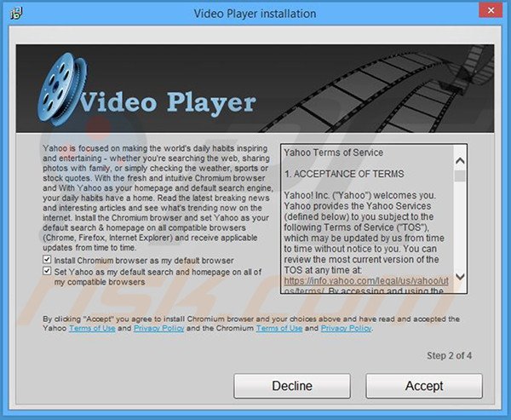Click scroll up arrow in Terms of Service box
The height and width of the screenshot is (420, 511).
[x=460, y=161]
